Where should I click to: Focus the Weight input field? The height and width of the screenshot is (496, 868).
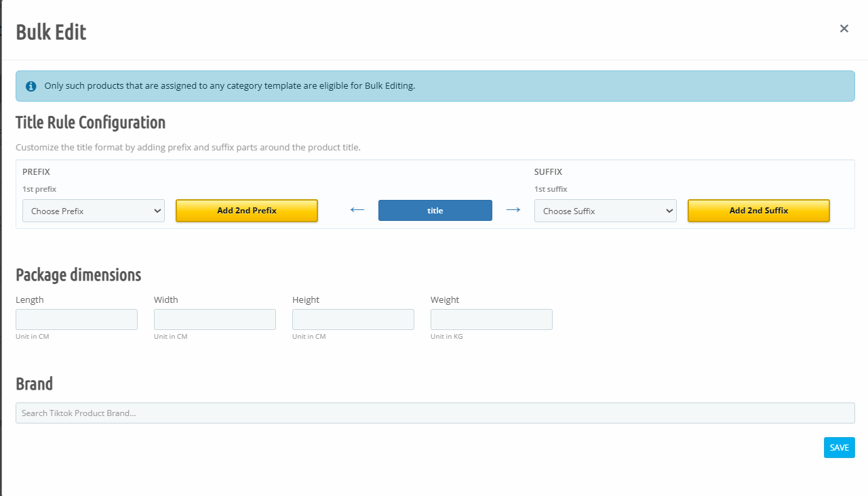pos(492,320)
